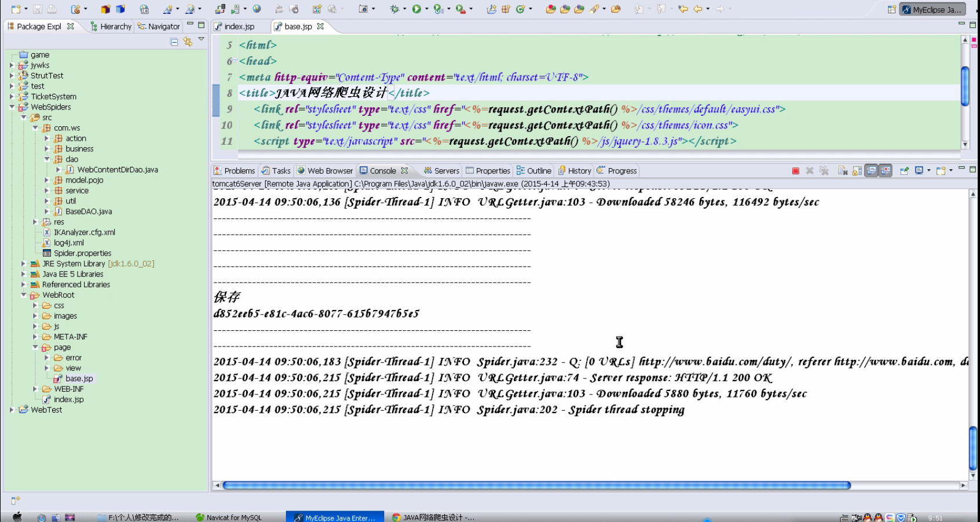Screen dimensions: 980x522
Task: Terminate the console with red stop icon
Action: point(796,171)
